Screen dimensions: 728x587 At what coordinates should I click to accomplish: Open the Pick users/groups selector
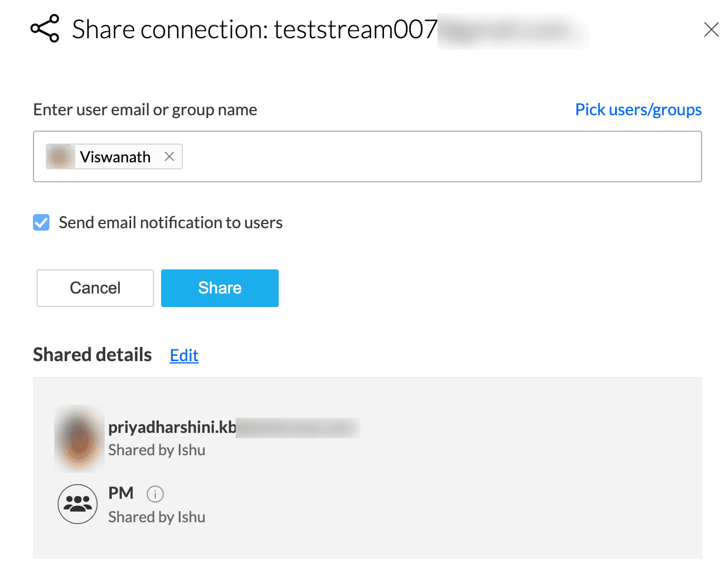(638, 109)
